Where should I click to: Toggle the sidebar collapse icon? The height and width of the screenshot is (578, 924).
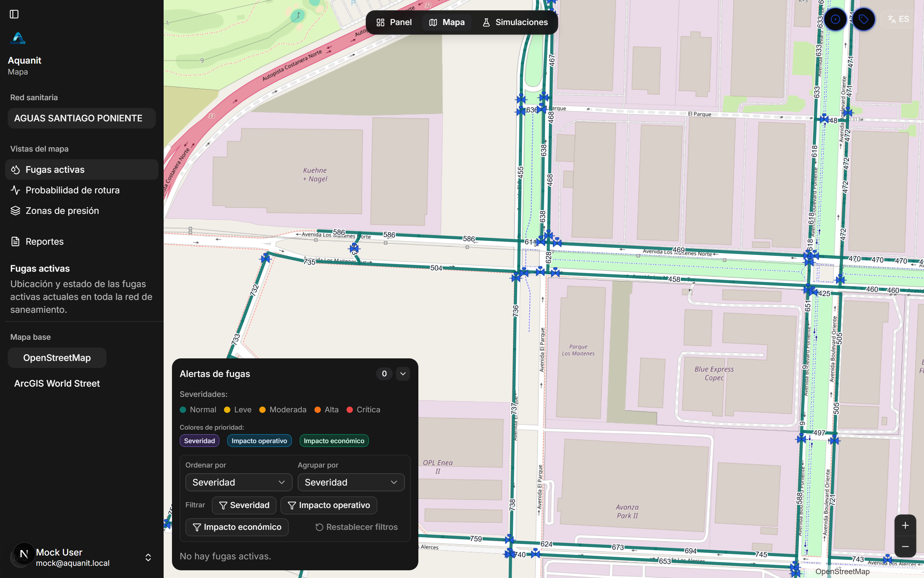(x=14, y=14)
